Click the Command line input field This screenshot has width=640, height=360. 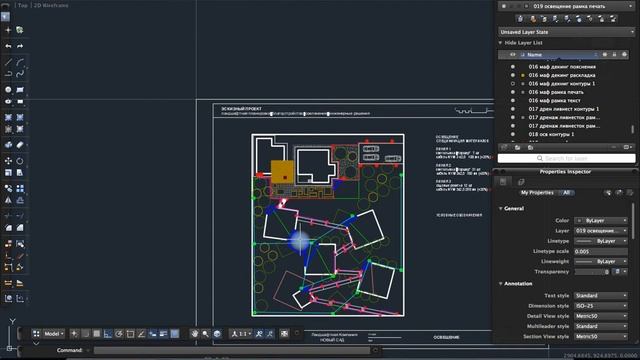pos(231,350)
